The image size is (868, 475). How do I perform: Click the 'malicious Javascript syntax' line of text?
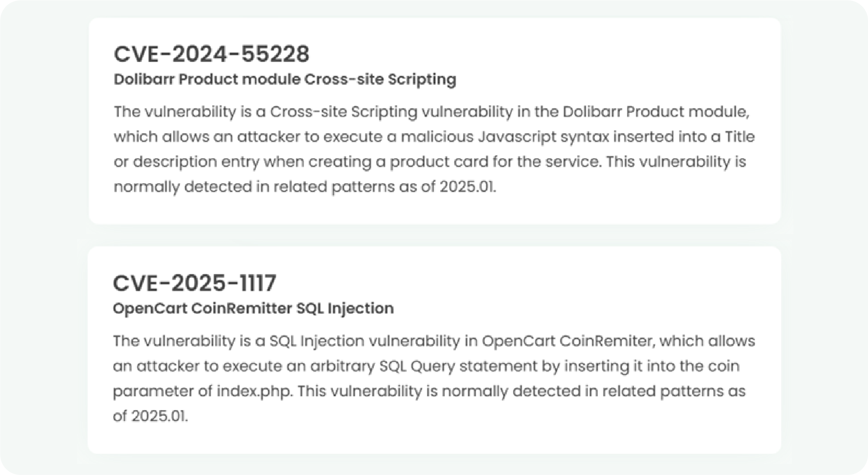point(434,137)
